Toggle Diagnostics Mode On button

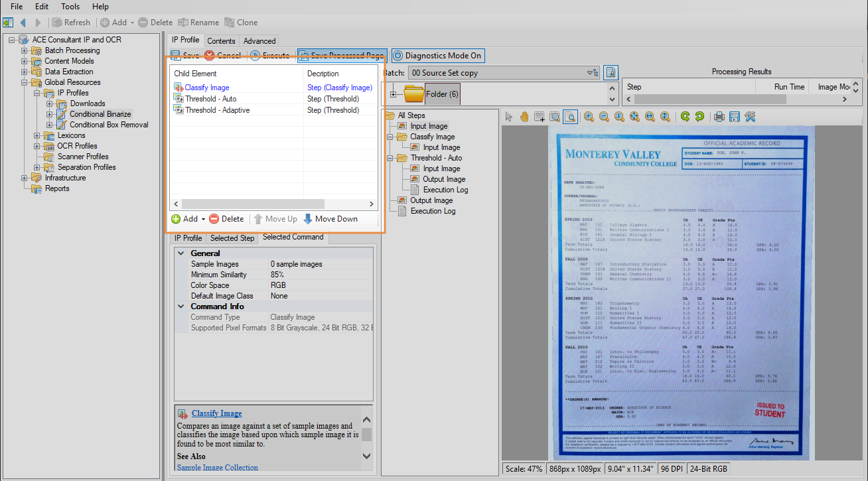(x=437, y=56)
